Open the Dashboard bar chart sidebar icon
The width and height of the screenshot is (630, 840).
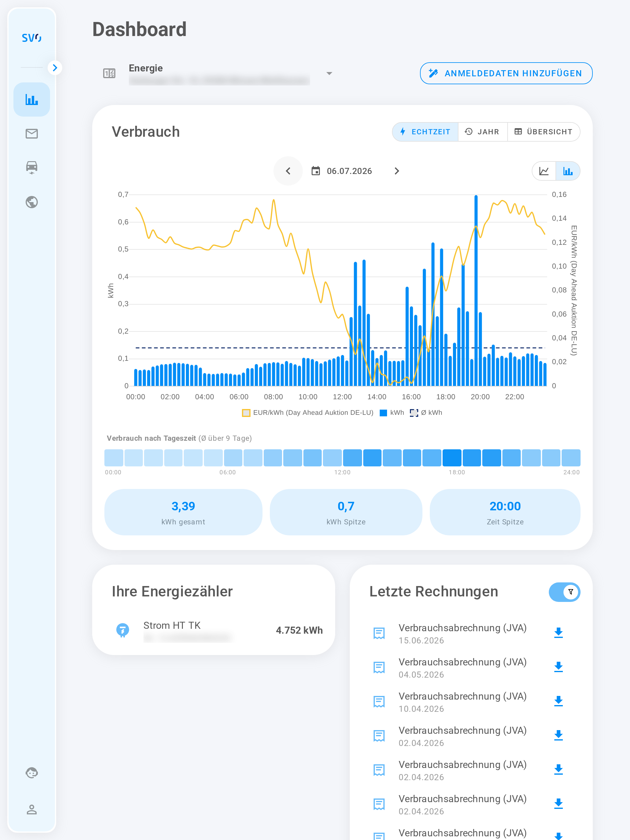[x=32, y=100]
